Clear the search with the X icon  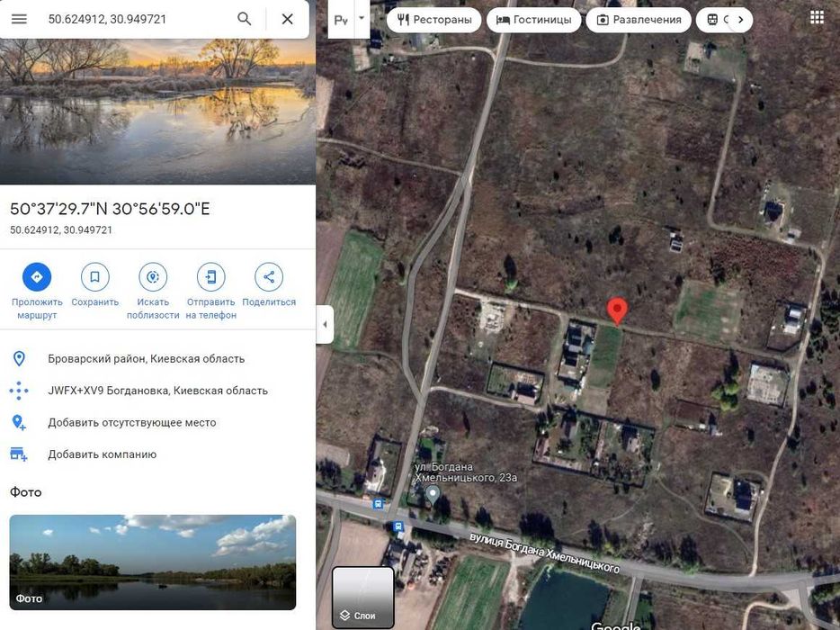pos(287,19)
